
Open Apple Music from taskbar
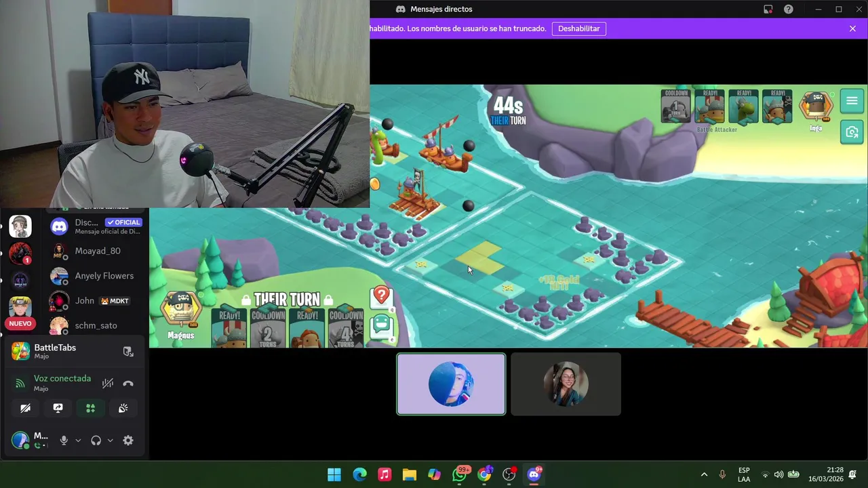tap(384, 474)
